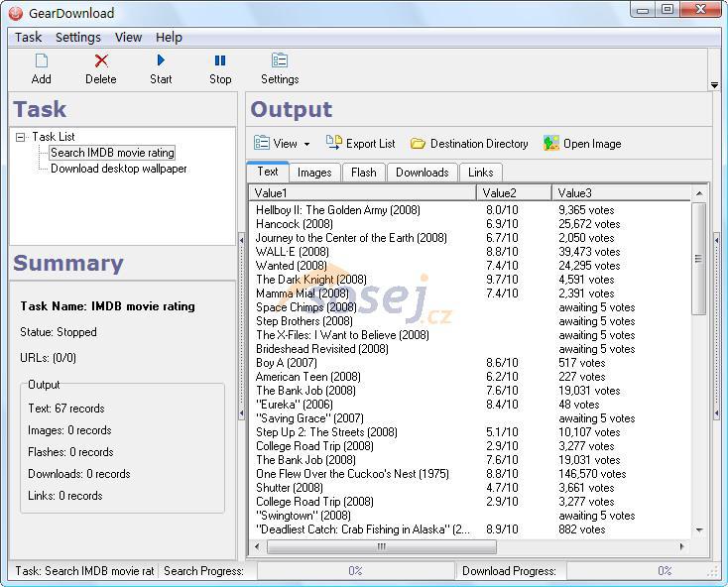This screenshot has height=587, width=728.
Task: Click the horizontal scrollbar left arrow
Action: click(x=257, y=546)
